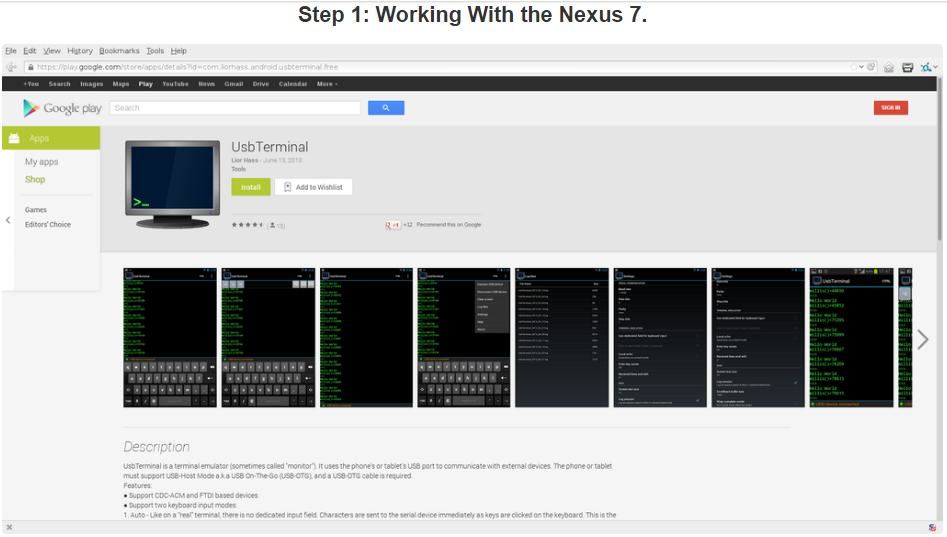Click the Google Play logo
Screen dimensions: 947x537
tap(62, 108)
